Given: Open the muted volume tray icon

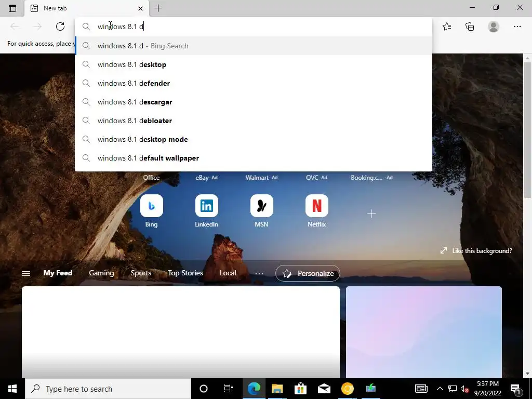Looking at the screenshot, I should (x=464, y=389).
